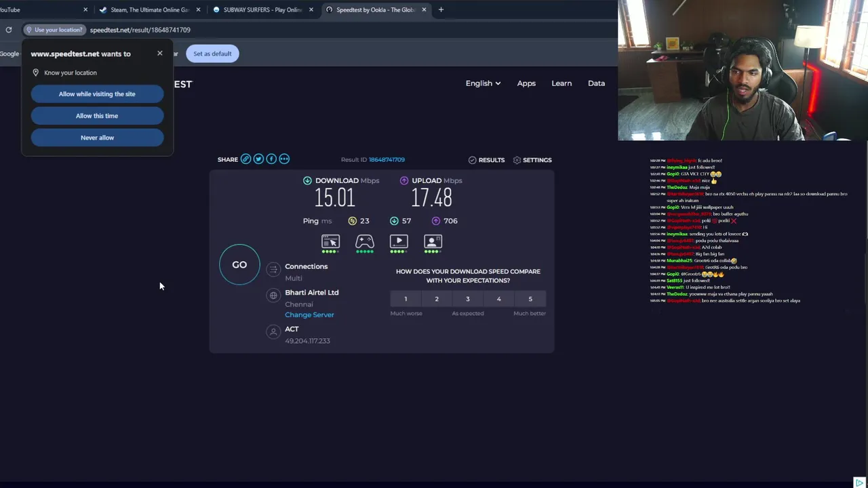The height and width of the screenshot is (488, 868).
Task: Open more share options ellipsis icon
Action: (x=284, y=159)
